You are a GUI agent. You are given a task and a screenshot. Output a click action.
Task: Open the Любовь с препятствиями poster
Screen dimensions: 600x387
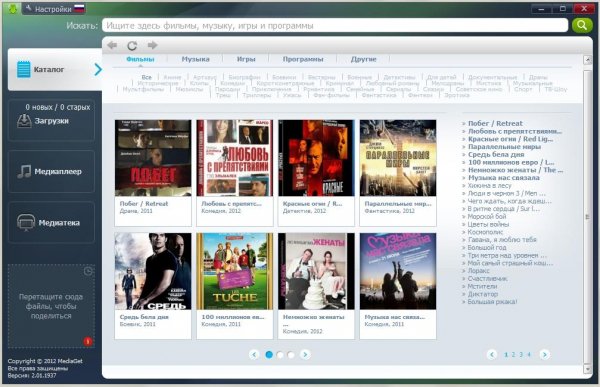[x=235, y=158]
